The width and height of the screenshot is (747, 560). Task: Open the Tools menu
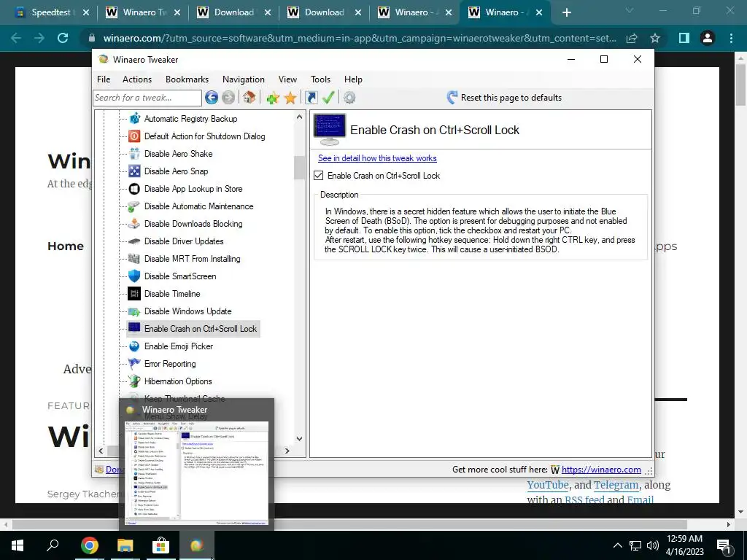(x=321, y=79)
